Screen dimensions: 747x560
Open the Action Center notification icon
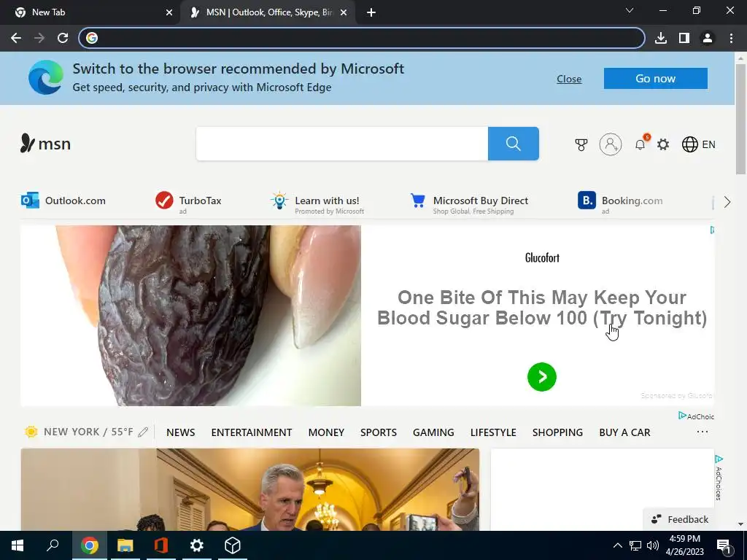click(724, 546)
